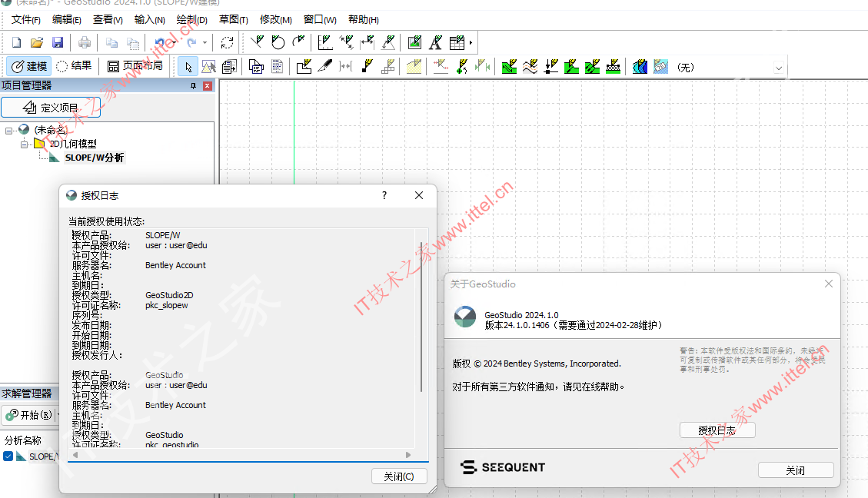Click the printer icon in the toolbar
The height and width of the screenshot is (498, 868).
point(84,42)
